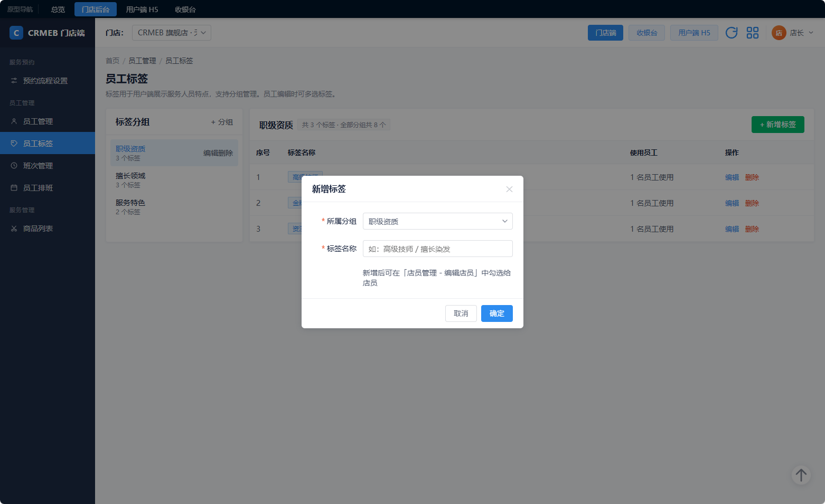Click 首页 in the breadcrumb
The width and height of the screenshot is (825, 504).
(x=112, y=61)
